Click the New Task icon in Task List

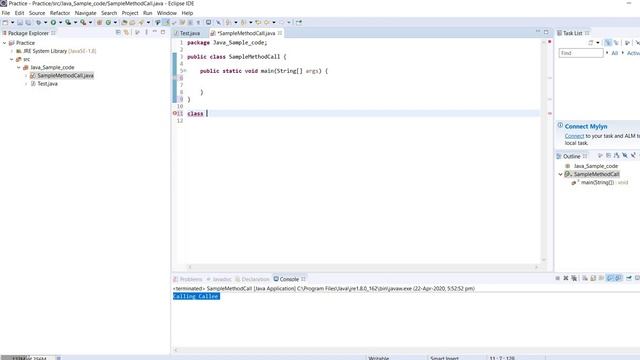pyautogui.click(x=591, y=42)
